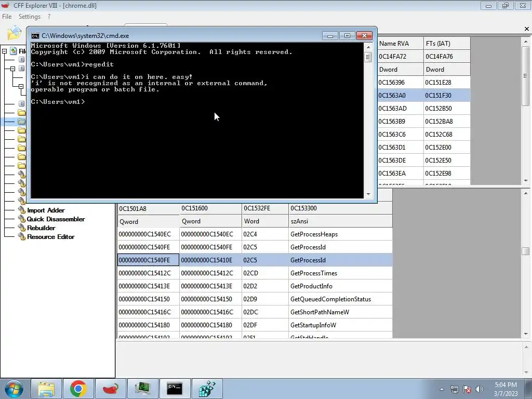Show hidden tray icons arrow
Viewport: 532px width, 399px height.
[442, 389]
